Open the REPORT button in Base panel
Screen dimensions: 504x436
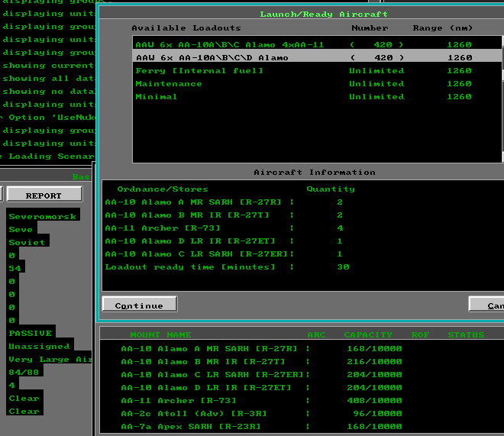coord(44,194)
